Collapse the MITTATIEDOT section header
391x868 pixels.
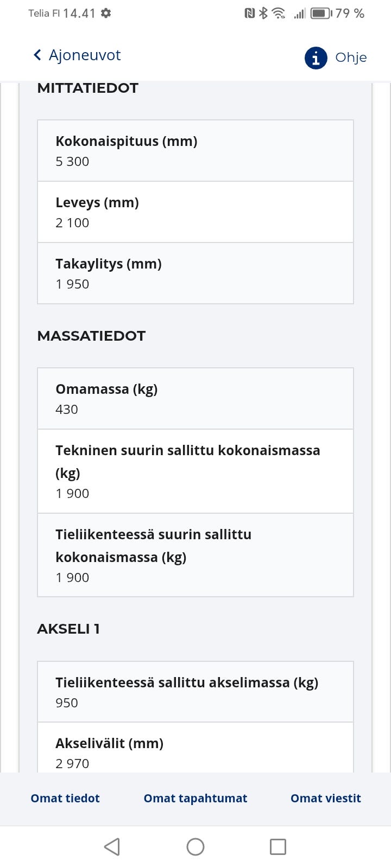(87, 88)
